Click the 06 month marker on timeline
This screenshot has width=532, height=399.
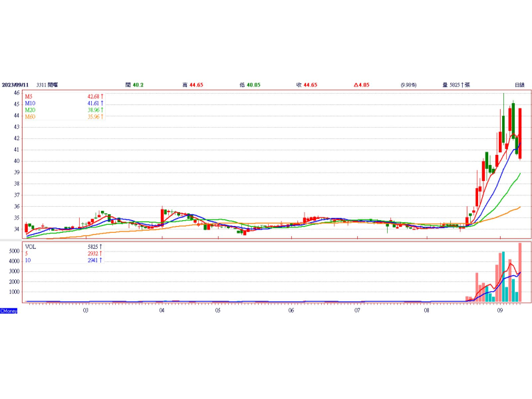pyautogui.click(x=291, y=311)
